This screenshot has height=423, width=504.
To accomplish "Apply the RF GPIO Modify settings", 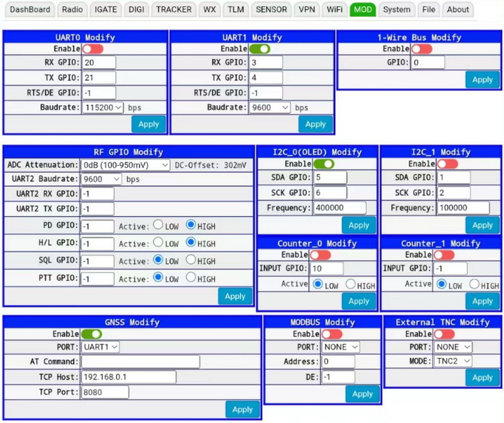I will click(x=235, y=296).
